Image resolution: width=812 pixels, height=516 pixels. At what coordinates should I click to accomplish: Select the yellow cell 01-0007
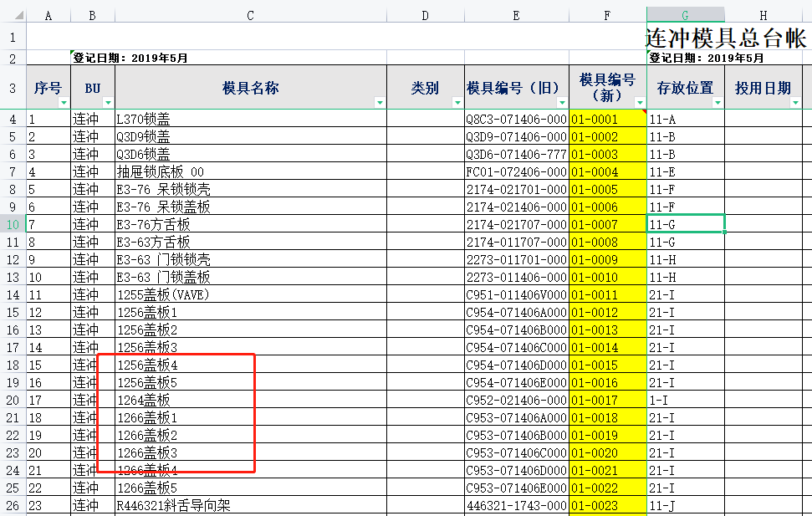tap(607, 224)
